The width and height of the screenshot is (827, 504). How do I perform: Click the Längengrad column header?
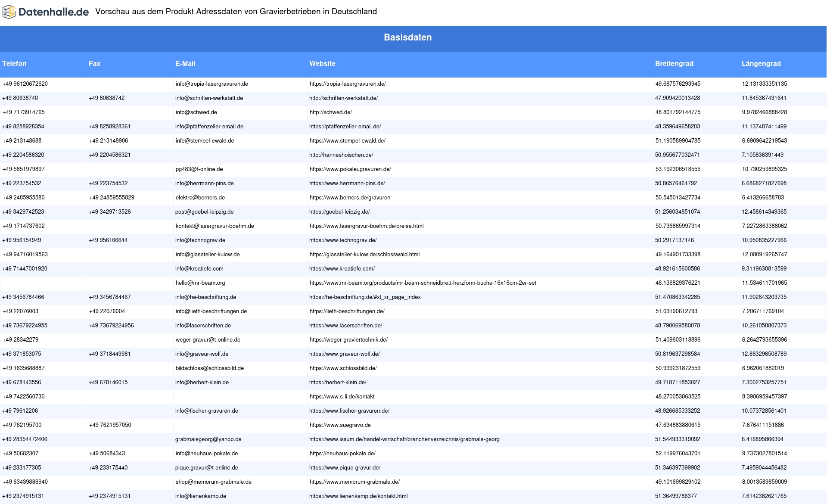(761, 63)
